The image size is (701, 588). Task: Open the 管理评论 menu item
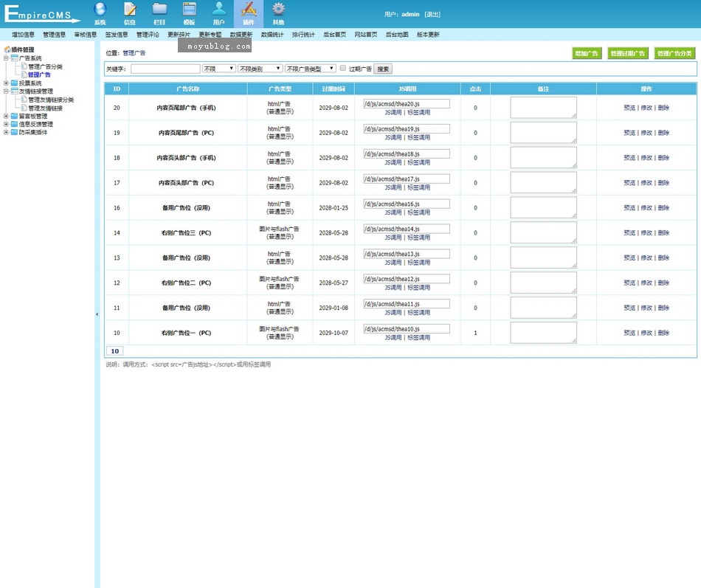click(148, 35)
